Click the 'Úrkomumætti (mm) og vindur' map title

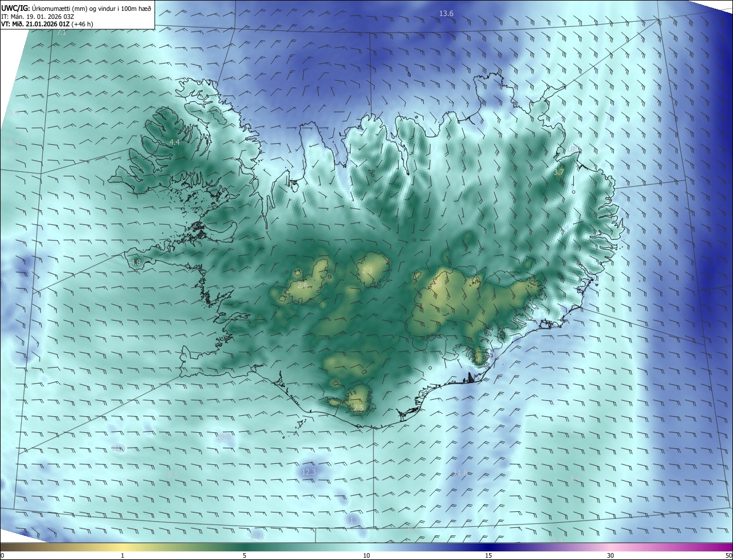pyautogui.click(x=92, y=7)
